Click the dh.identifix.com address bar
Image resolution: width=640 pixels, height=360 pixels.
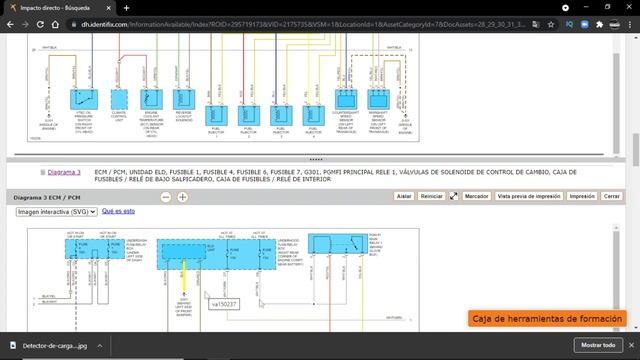click(303, 24)
